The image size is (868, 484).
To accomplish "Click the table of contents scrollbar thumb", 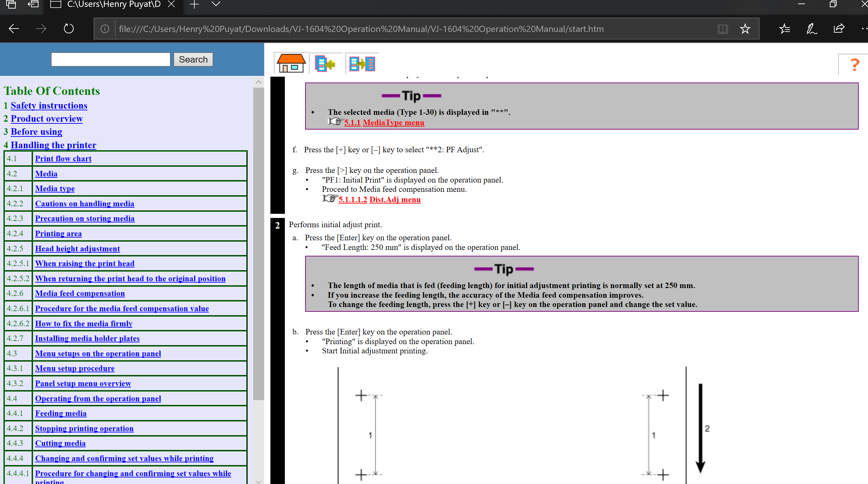I will point(259,244).
